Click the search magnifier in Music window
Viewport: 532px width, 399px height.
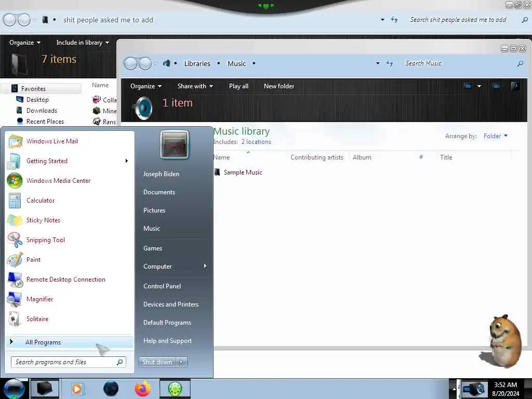[x=520, y=63]
